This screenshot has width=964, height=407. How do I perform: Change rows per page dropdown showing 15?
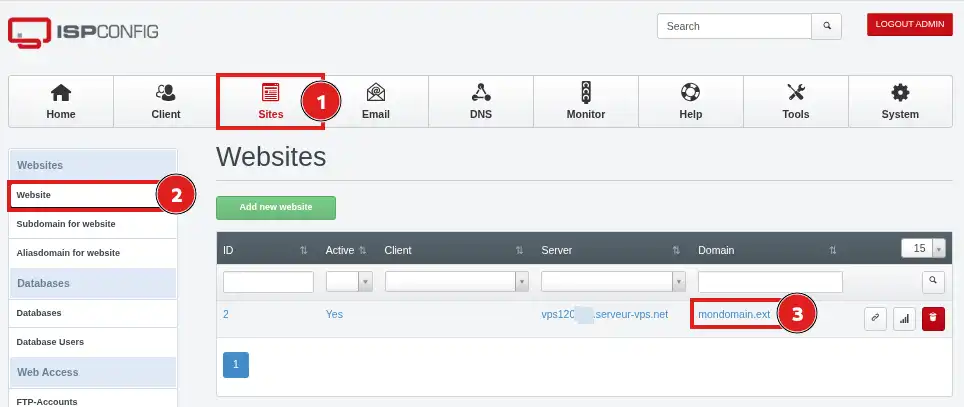click(923, 248)
